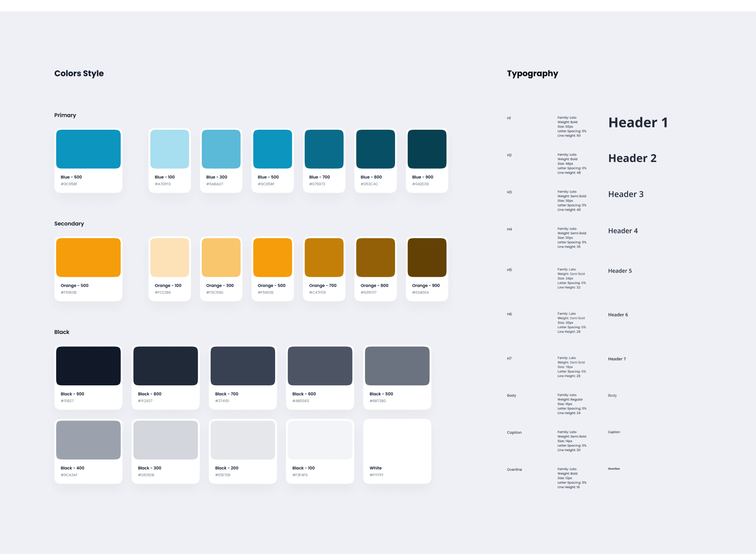Select the Black - 400 color swatch
Screen dimensions: 756x554
tap(88, 440)
